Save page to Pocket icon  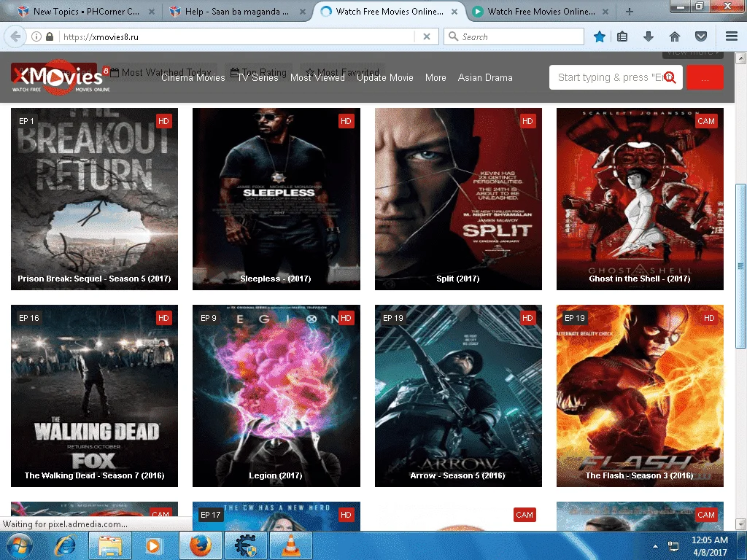click(x=701, y=36)
